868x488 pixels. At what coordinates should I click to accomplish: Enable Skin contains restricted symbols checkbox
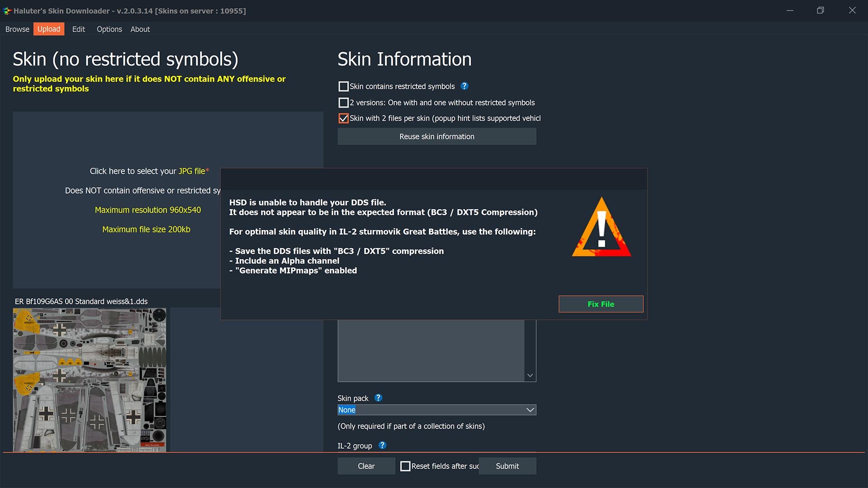point(344,86)
